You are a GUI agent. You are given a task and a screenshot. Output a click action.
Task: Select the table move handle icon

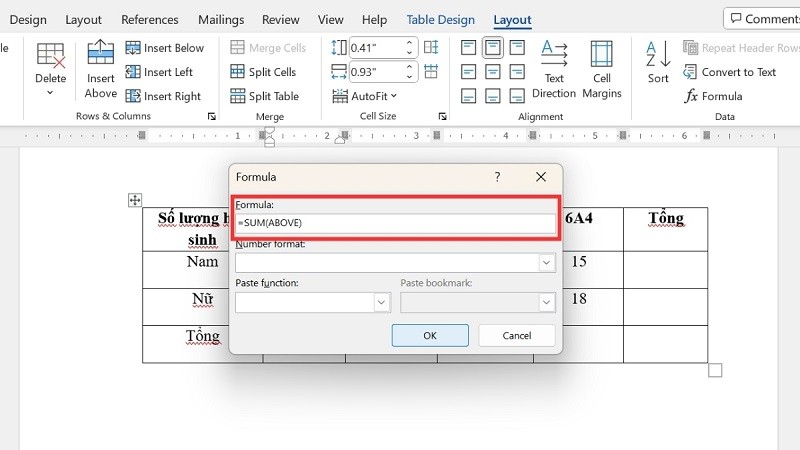(135, 201)
